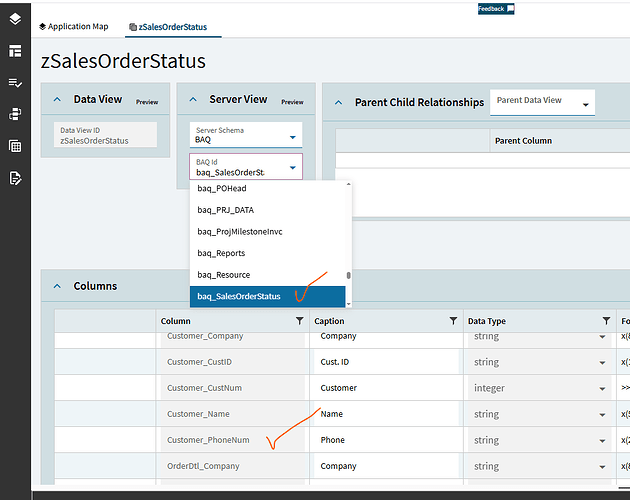Viewport: 630px width, 500px height.
Task: Switch to the Application Map tab
Action: (x=73, y=27)
